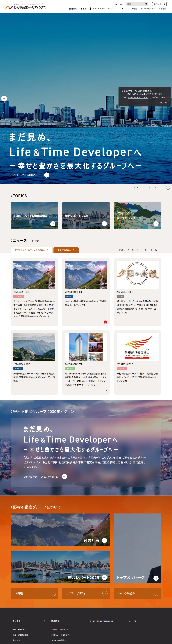
Task: Open footer アコモデーション部門 link
Action: coord(60,635)
